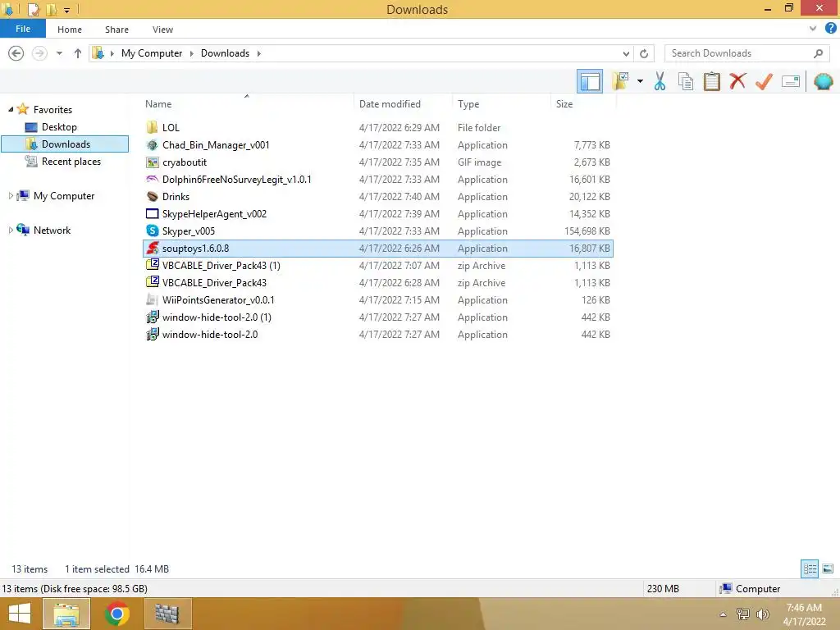
Task: Click the Cut scissors icon
Action: coord(660,81)
